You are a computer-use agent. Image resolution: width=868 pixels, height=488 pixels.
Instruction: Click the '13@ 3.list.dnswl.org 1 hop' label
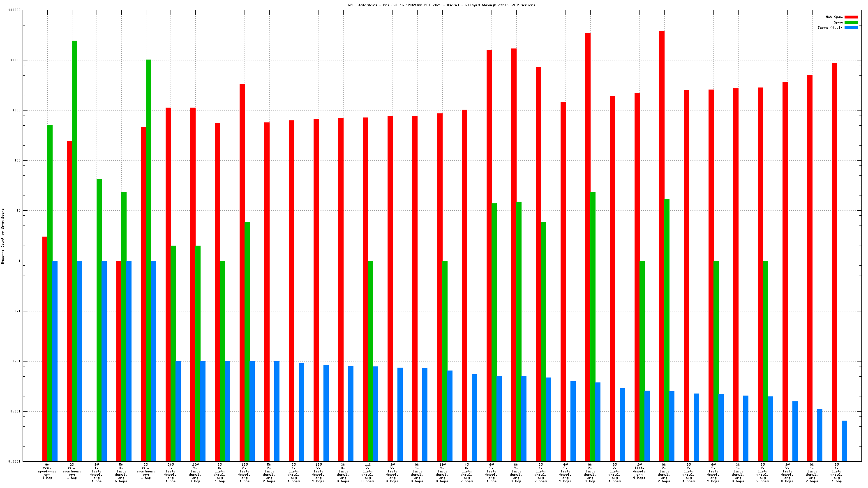[245, 473]
